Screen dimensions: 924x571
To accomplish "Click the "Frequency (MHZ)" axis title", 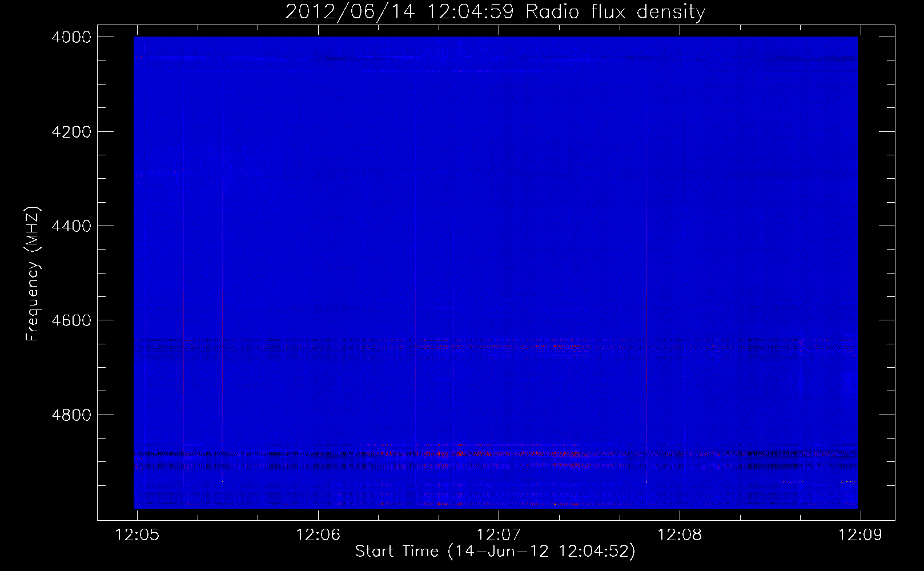I will click(33, 274).
